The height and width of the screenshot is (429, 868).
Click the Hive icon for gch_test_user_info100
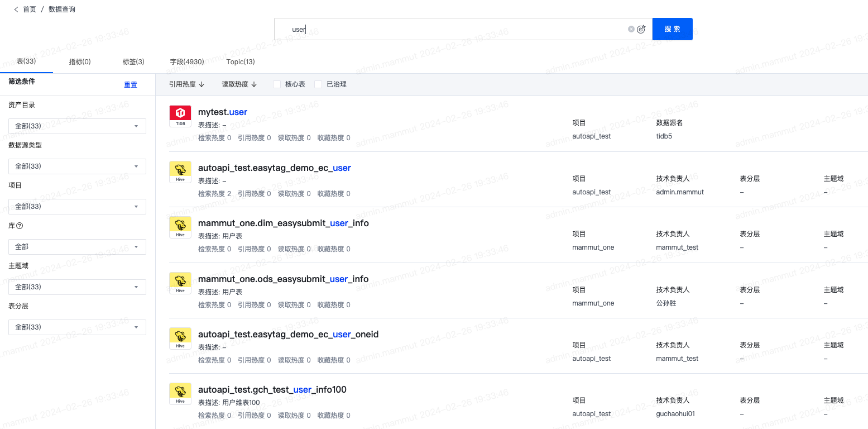point(180,394)
